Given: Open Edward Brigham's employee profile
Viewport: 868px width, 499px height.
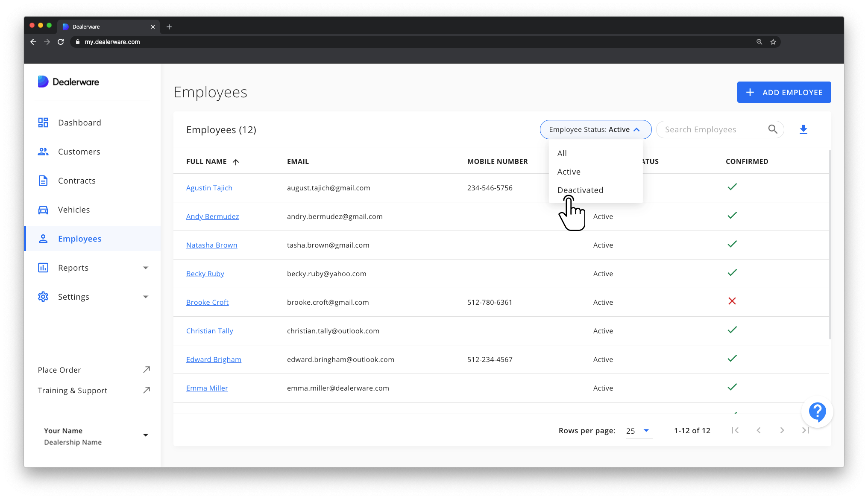Looking at the screenshot, I should pos(214,359).
